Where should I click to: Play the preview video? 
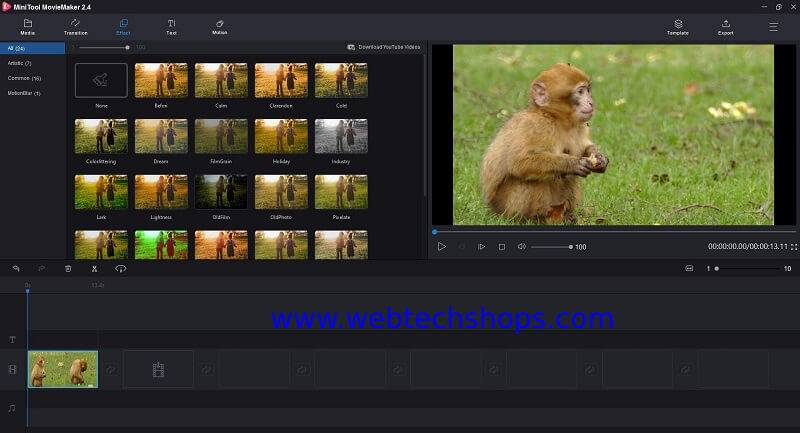tap(442, 247)
